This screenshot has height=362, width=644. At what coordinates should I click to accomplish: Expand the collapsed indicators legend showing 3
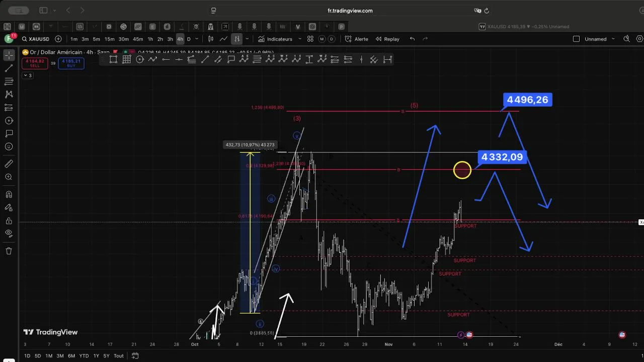click(27, 75)
